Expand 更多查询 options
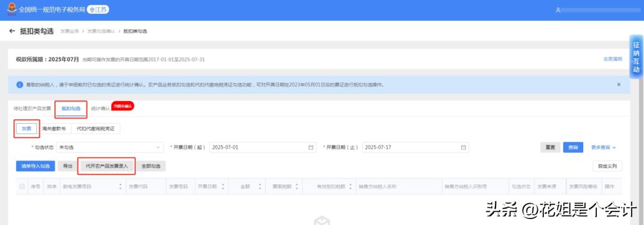 [603, 147]
